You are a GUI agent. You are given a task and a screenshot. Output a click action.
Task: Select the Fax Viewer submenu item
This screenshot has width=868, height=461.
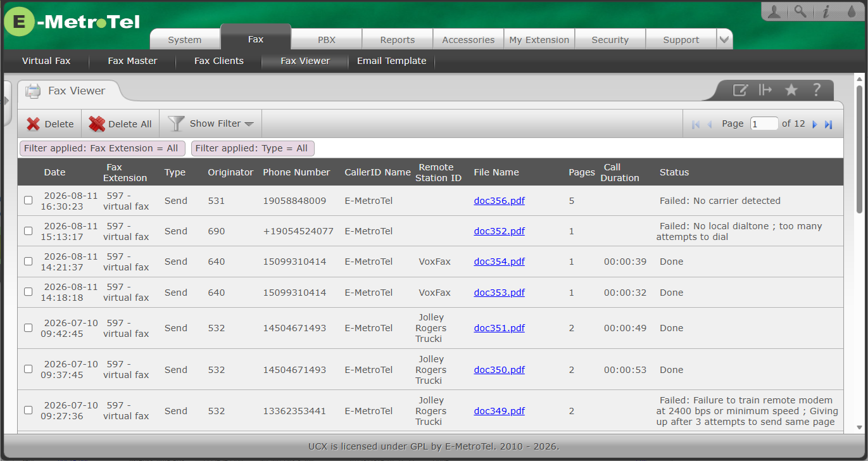[x=305, y=61]
